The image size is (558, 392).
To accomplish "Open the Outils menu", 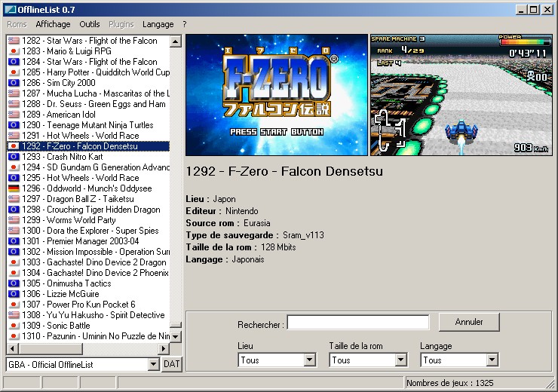I will [89, 24].
